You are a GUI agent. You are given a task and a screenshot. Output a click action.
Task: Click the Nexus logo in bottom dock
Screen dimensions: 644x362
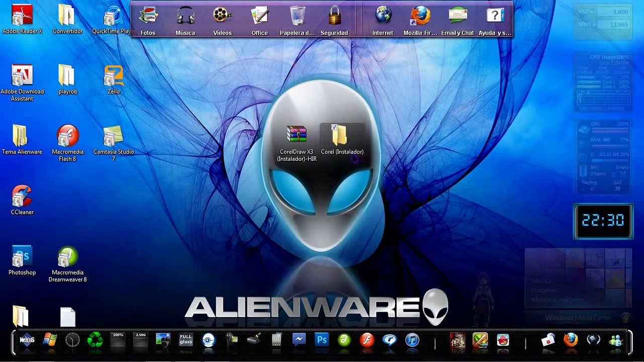tap(27, 340)
